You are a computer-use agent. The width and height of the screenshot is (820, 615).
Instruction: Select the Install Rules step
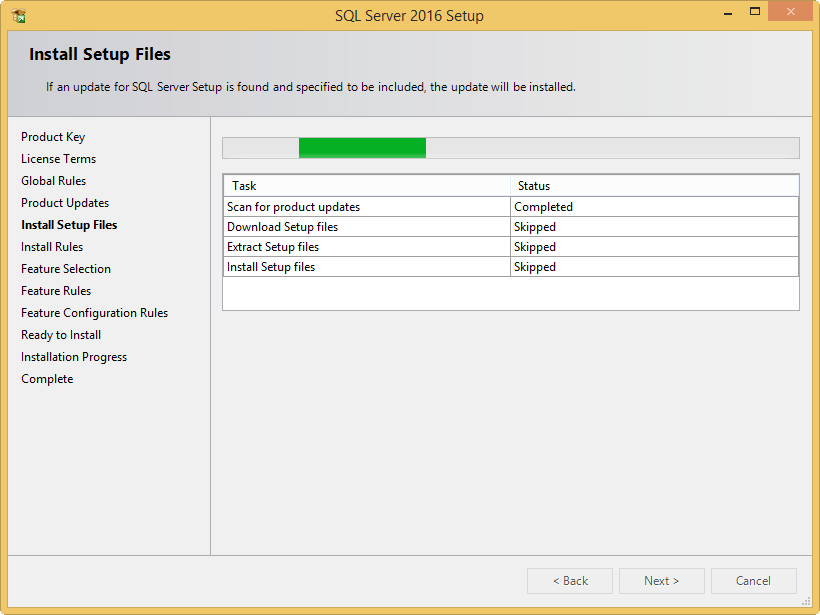coord(52,247)
